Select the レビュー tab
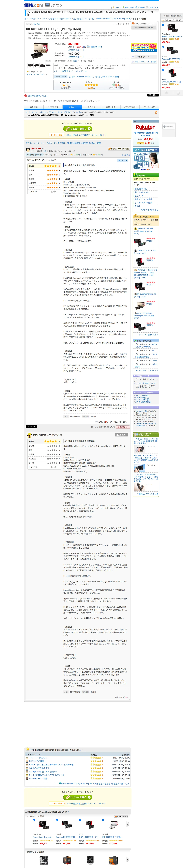This screenshot has height=868, width=183. 72,107
